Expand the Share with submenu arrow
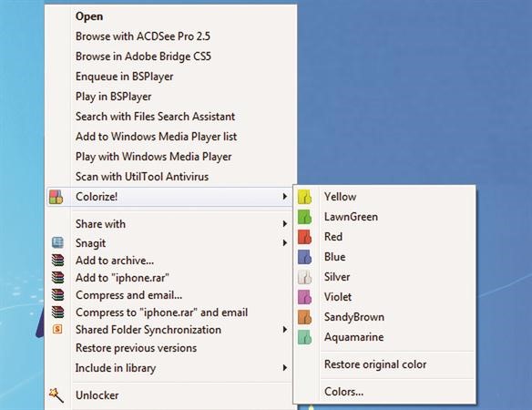Viewport: 532px width, 410px height. pyautogui.click(x=285, y=223)
